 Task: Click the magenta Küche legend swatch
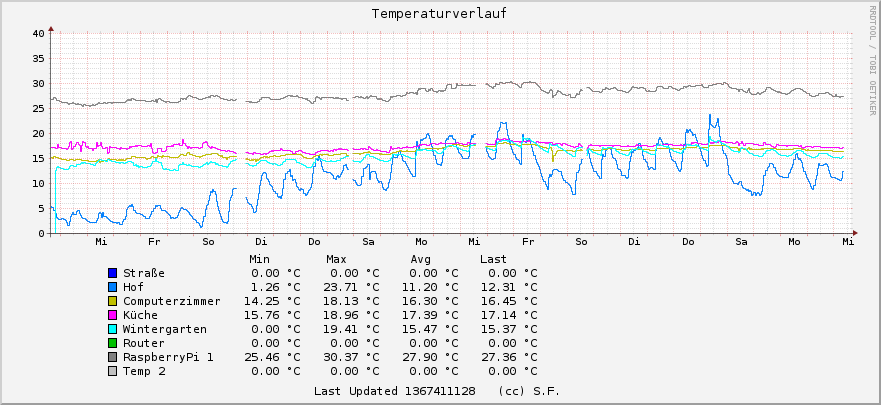[112, 315]
